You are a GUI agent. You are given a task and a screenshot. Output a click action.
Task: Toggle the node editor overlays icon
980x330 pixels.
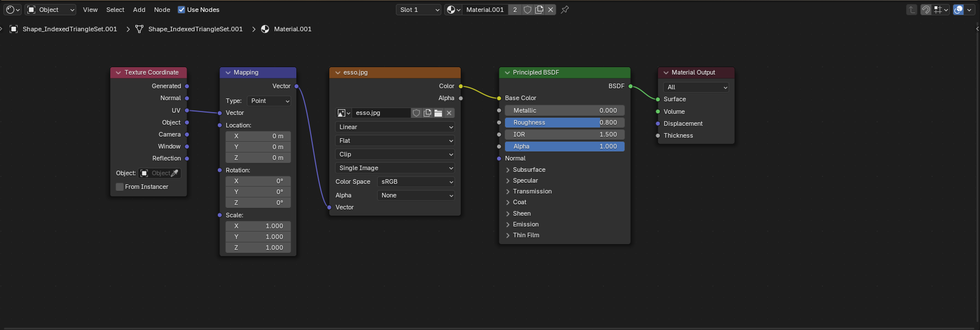(958, 10)
